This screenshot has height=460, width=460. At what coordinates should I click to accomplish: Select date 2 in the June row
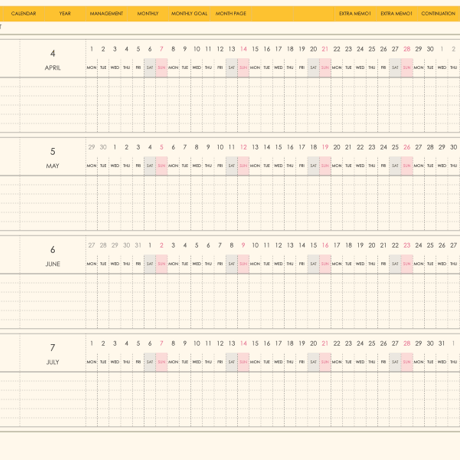click(x=161, y=245)
